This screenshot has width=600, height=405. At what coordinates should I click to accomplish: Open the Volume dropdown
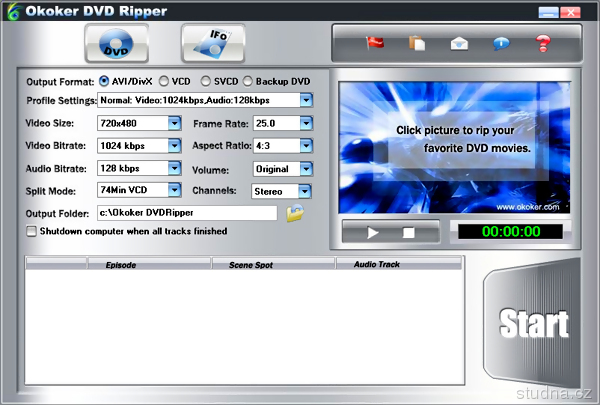coord(306,169)
